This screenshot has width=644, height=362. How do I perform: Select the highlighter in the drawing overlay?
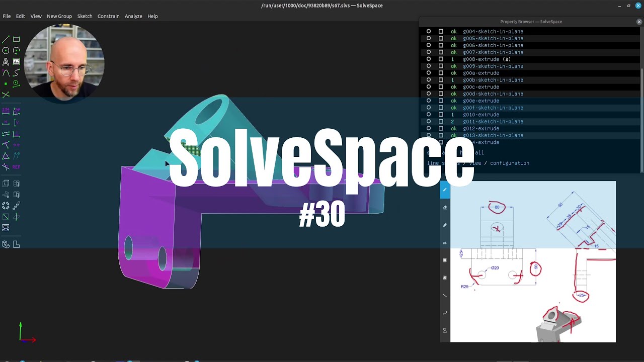(x=445, y=225)
